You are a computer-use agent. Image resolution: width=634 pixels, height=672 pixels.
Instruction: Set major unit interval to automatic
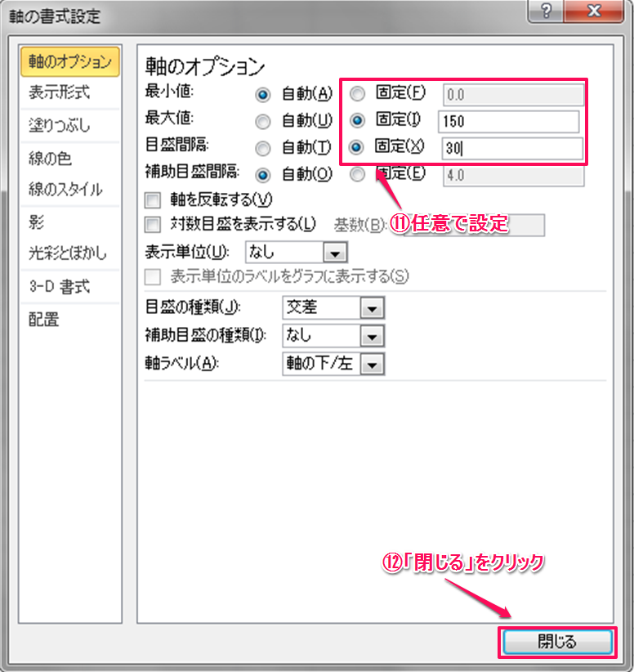(263, 148)
